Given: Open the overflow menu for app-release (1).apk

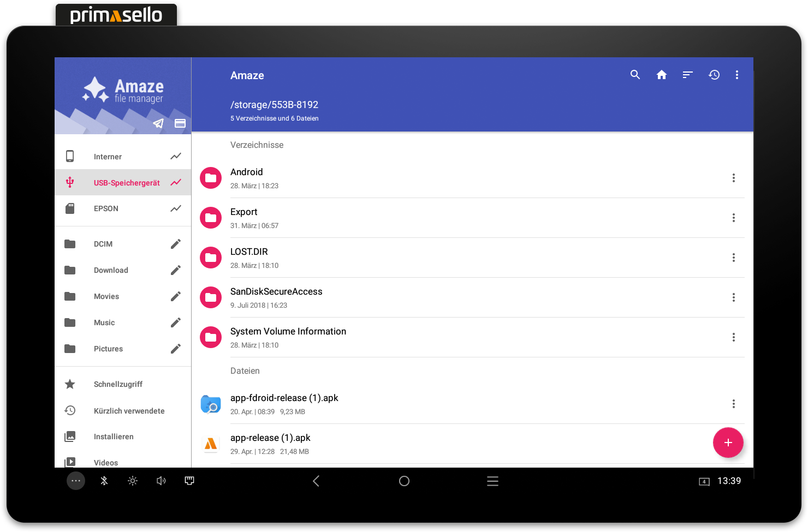Looking at the screenshot, I should [734, 443].
